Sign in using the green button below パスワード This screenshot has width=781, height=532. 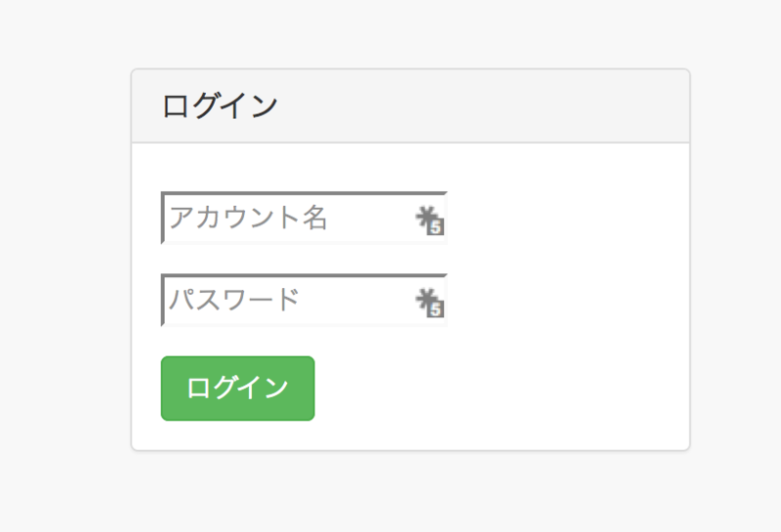(x=237, y=389)
